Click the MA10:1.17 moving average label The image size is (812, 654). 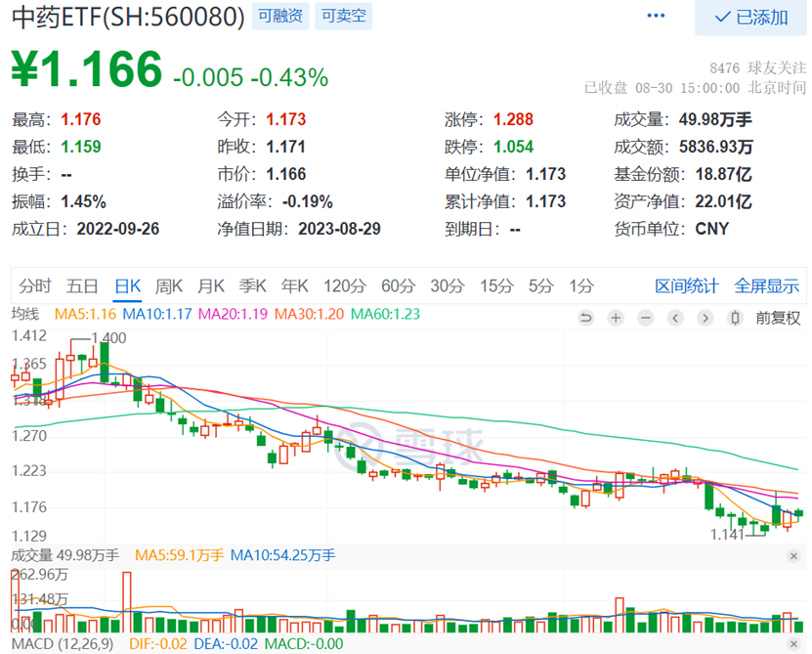(x=157, y=314)
